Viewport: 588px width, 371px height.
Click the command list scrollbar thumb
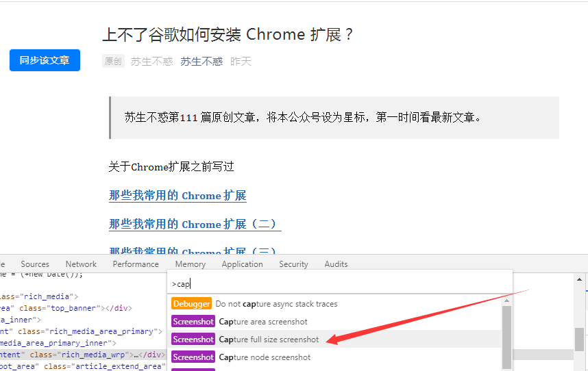click(506, 337)
